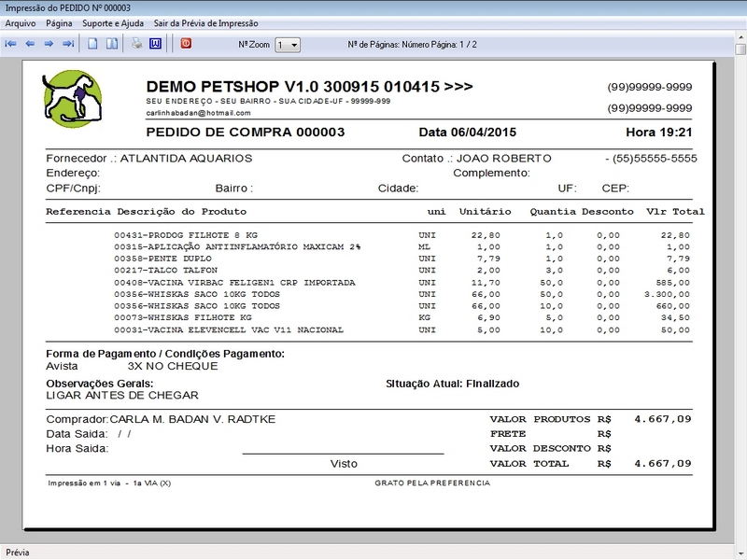
Task: Click the next page arrow
Action: coord(49,44)
